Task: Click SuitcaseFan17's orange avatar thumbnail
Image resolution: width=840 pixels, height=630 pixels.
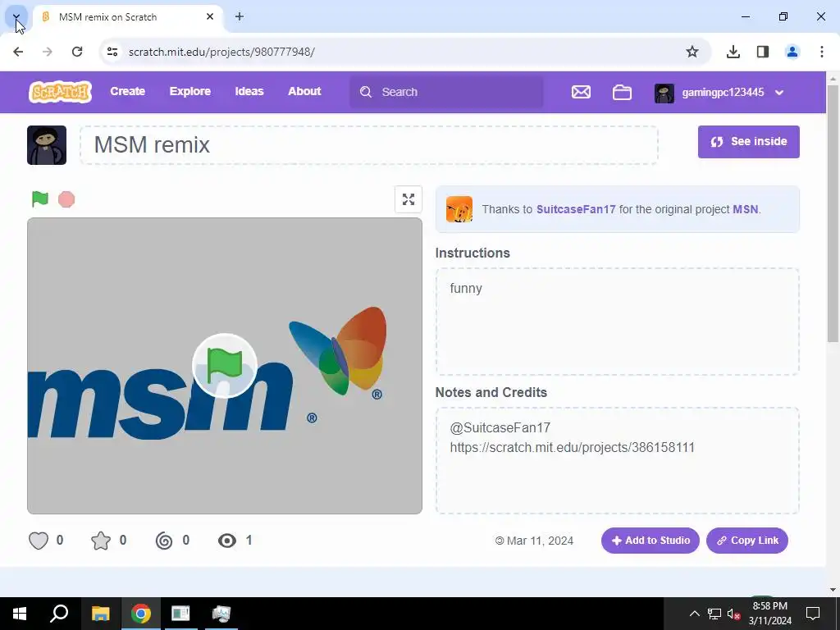Action: 459,209
